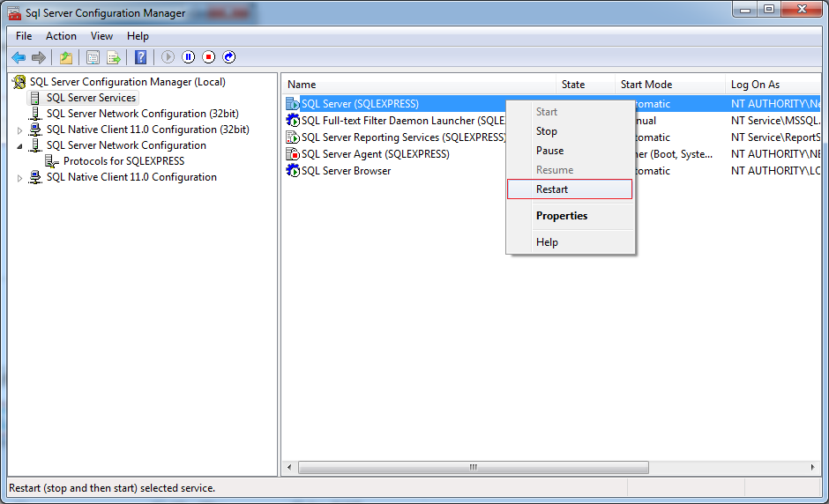
Task: Click the Properties toolbar icon
Action: click(x=93, y=57)
